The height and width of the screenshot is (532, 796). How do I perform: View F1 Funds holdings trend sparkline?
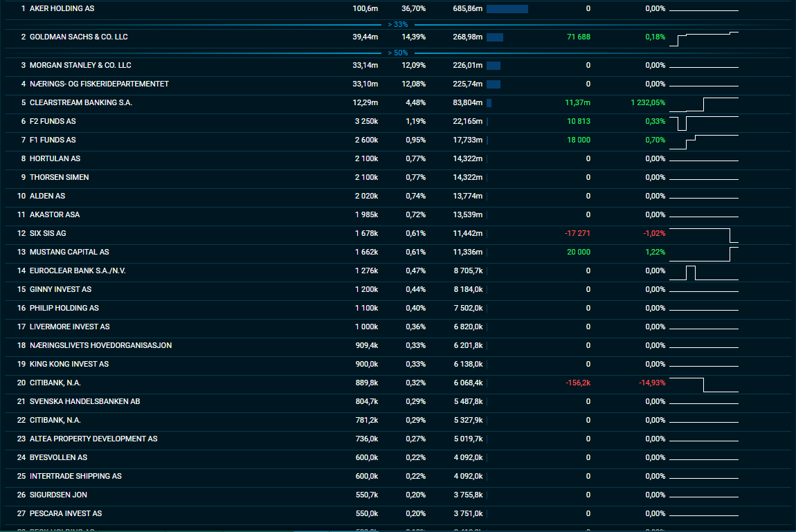tap(704, 142)
